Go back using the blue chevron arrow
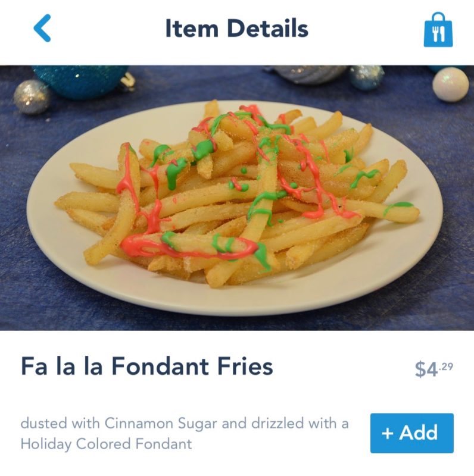Image resolution: width=474 pixels, height=476 pixels. pos(42,28)
